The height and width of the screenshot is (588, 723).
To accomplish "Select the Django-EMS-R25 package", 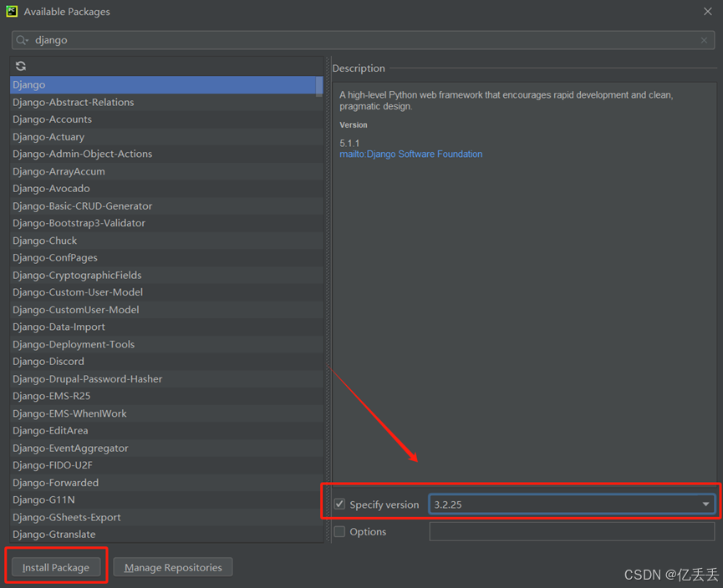I will click(166, 396).
